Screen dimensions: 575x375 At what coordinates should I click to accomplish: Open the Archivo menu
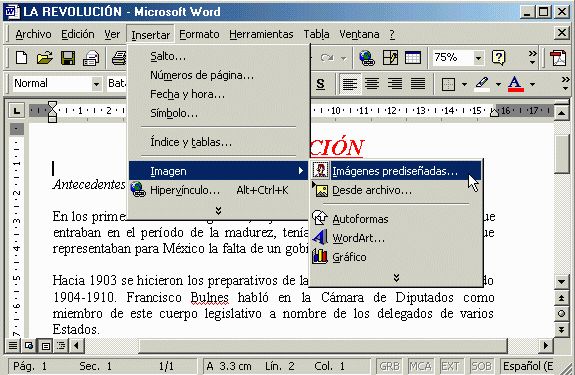tap(33, 34)
